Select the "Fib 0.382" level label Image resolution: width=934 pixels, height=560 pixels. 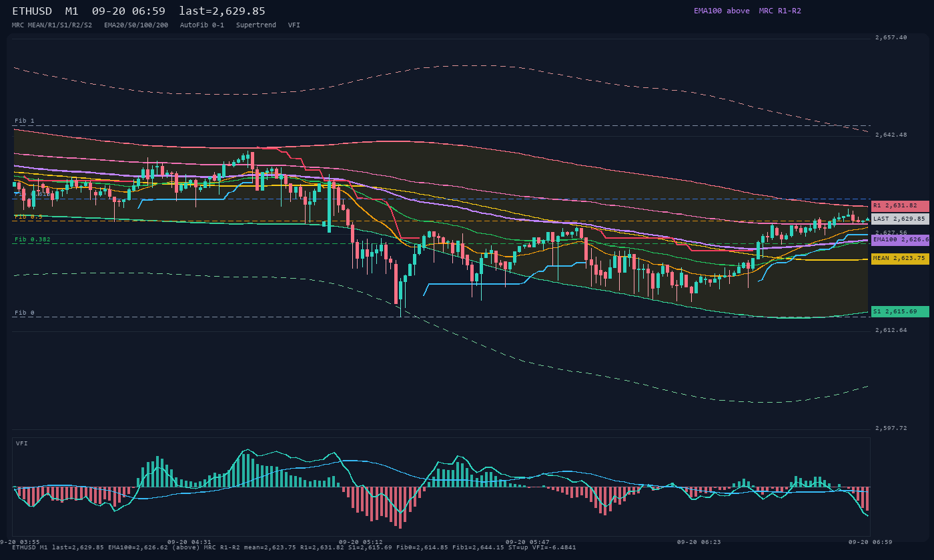pos(33,239)
